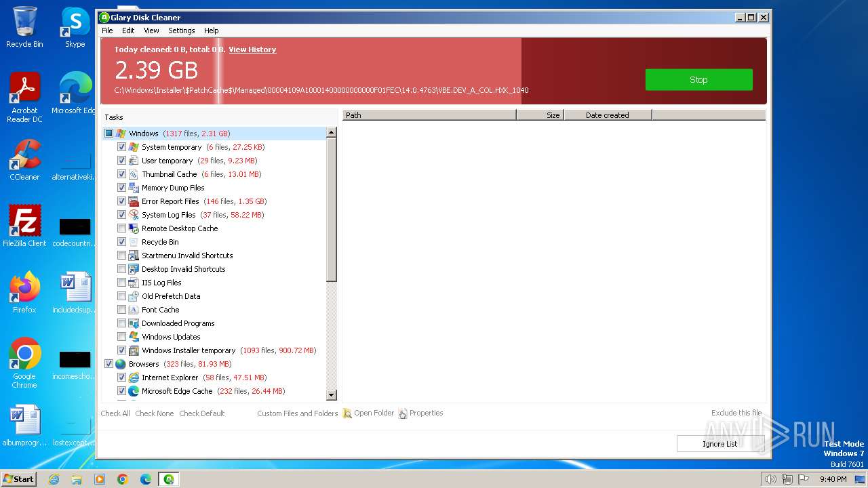This screenshot has height=488, width=868.
Task: Click the Desktop Invalid Shortcuts icon
Action: [134, 269]
